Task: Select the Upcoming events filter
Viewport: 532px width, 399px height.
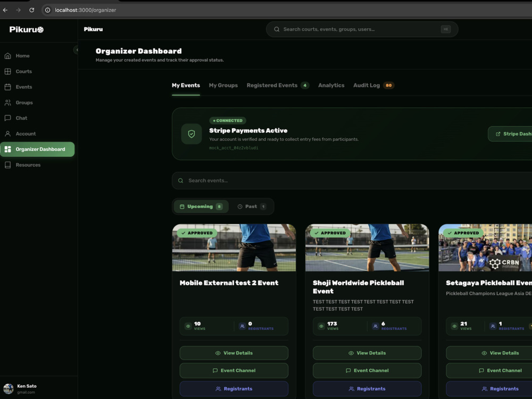Action: pyautogui.click(x=201, y=206)
